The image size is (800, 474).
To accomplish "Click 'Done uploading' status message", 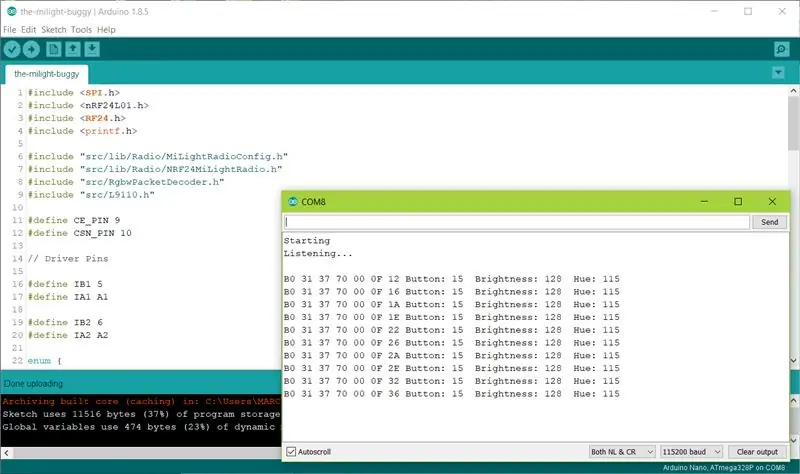I will (x=33, y=383).
